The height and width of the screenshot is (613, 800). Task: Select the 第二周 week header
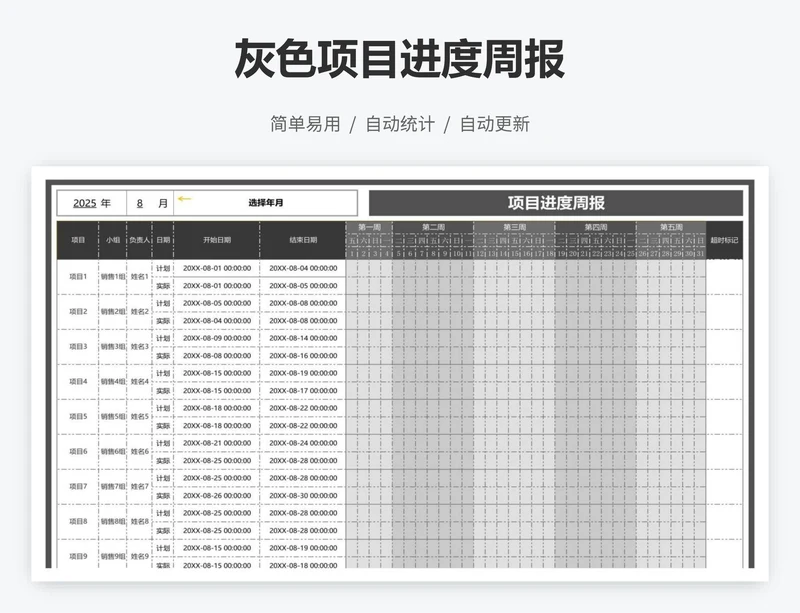[433, 227]
